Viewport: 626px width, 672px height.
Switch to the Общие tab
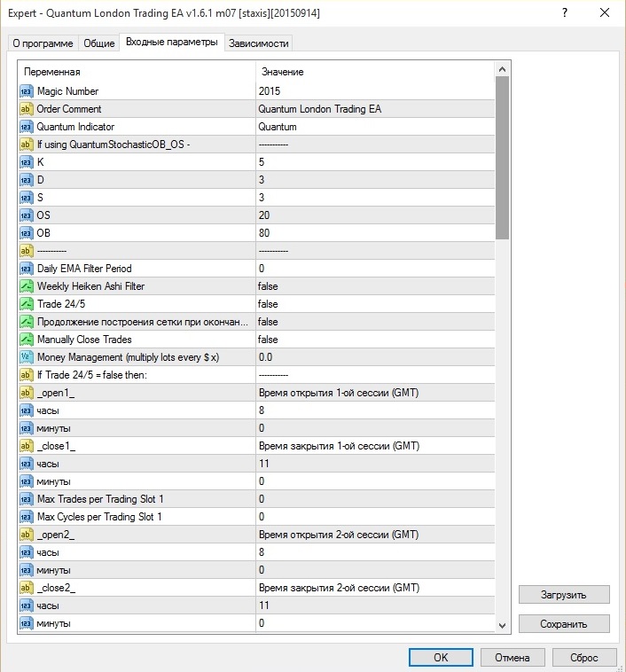tap(99, 43)
